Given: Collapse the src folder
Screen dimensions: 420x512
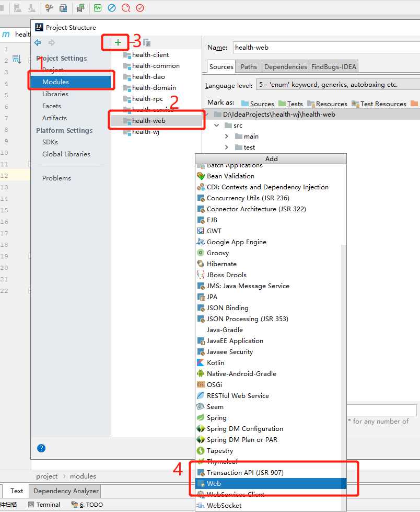Looking at the screenshot, I should click(x=216, y=126).
